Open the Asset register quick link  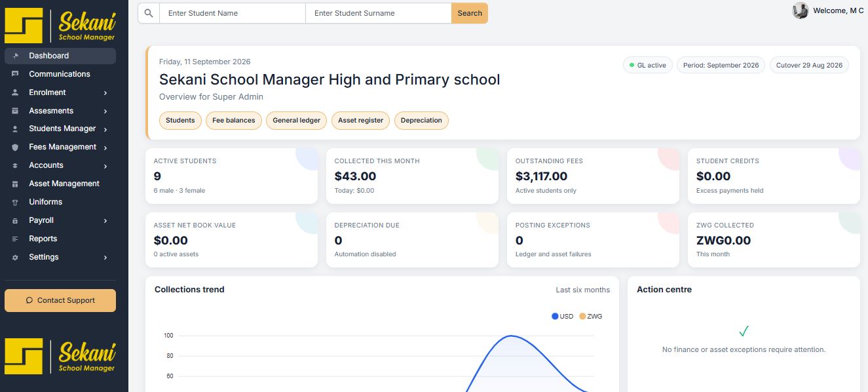click(x=360, y=121)
